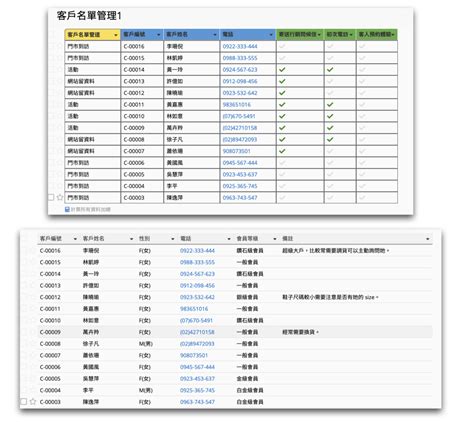Uncheck the 初次電話 check mark for C-00011
Image resolution: width=474 pixels, height=422 pixels.
330,104
